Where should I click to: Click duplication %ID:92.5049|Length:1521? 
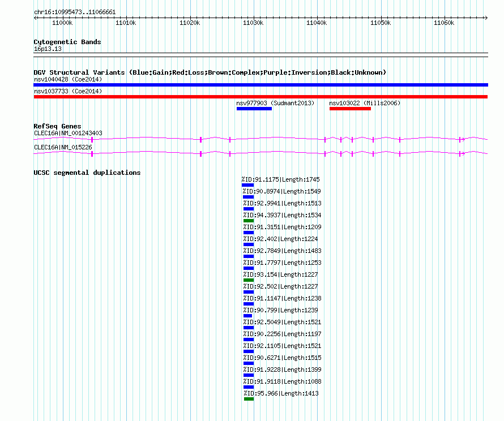coord(282,322)
